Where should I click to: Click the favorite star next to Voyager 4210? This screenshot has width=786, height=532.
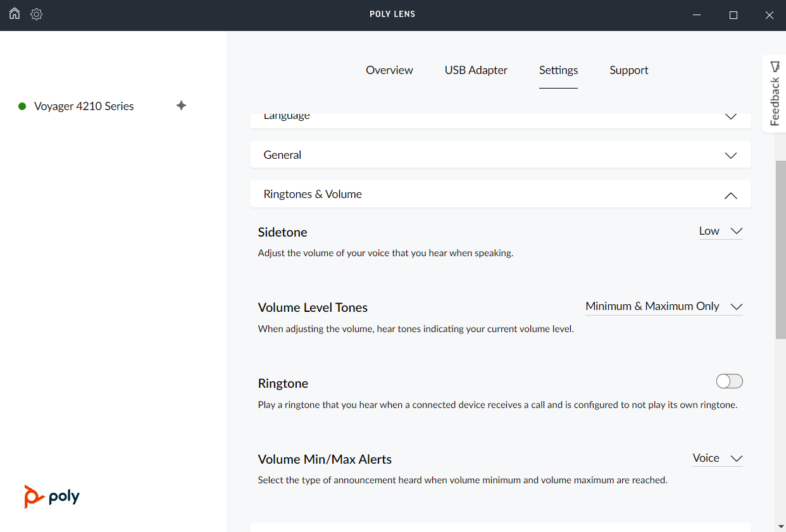pos(181,106)
